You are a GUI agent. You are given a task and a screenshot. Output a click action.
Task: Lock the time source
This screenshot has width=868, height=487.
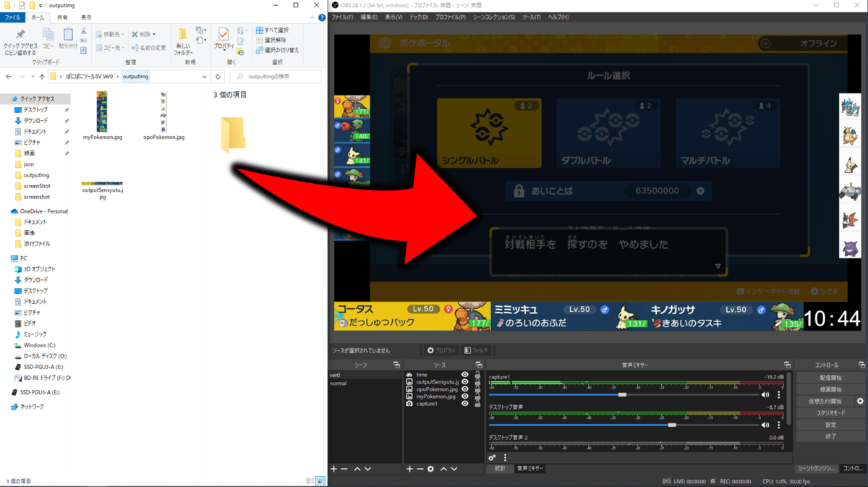[477, 375]
